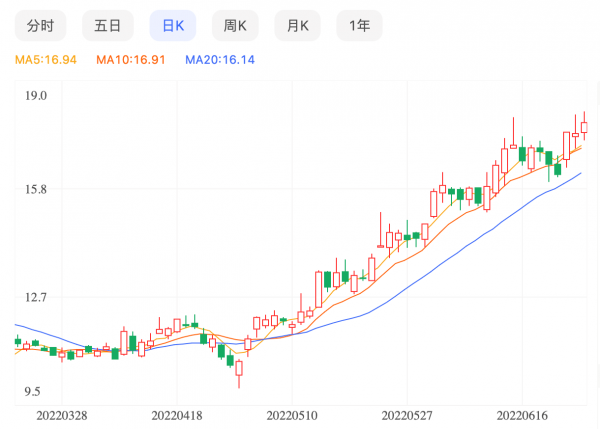
Task: Click the 19.0 price axis label
Action: (x=36, y=96)
